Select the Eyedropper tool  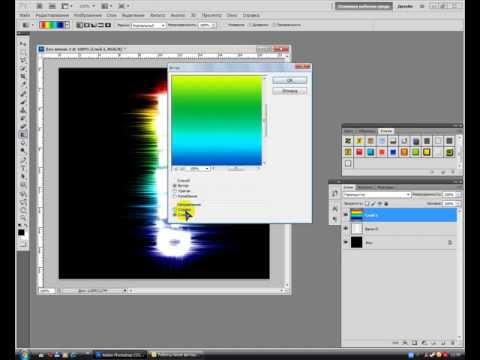click(23, 85)
